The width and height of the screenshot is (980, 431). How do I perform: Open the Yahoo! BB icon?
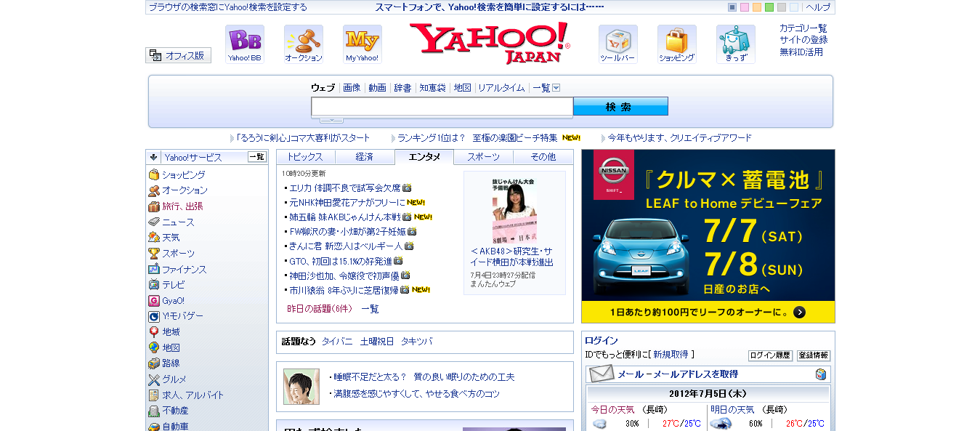point(244,44)
